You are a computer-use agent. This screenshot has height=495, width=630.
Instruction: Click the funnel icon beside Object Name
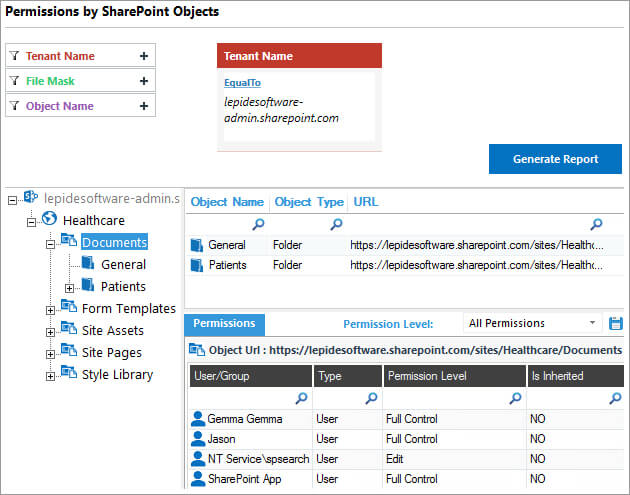(14, 105)
